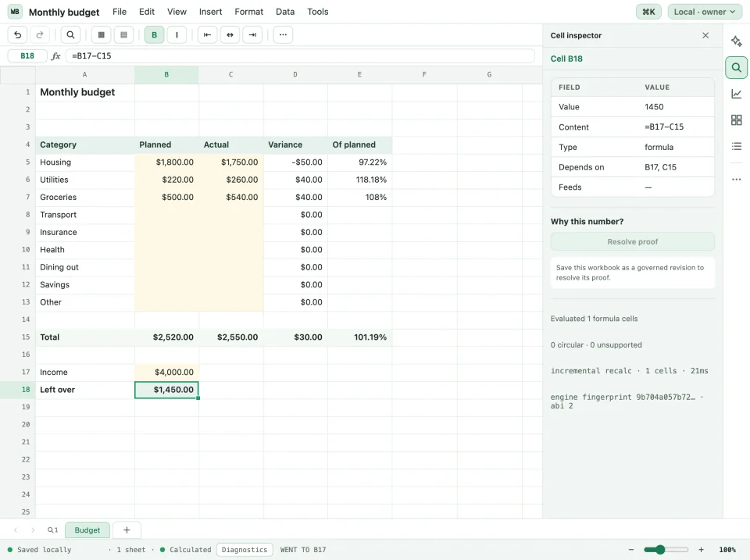Zoom in with the plus button
Viewport: 750px width, 560px height.
(x=702, y=550)
